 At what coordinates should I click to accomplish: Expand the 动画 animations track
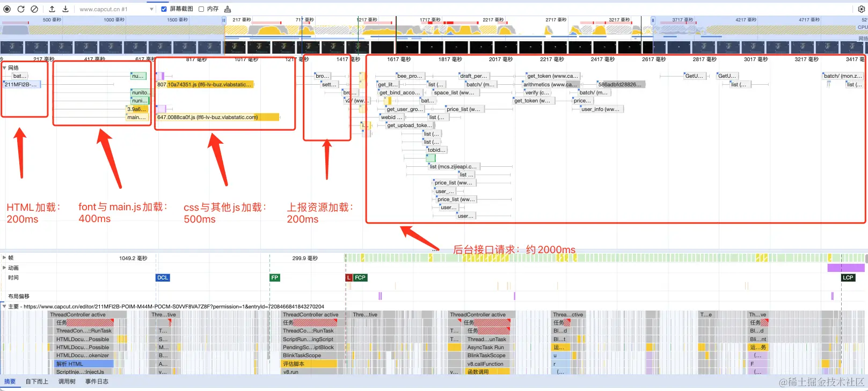coord(4,268)
